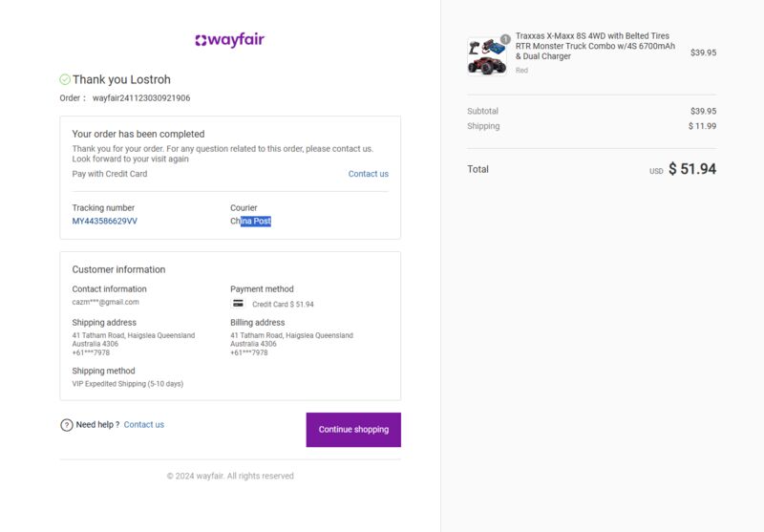Click the total amount $ 51.94
Image resolution: width=764 pixels, height=532 pixels.
tap(692, 169)
